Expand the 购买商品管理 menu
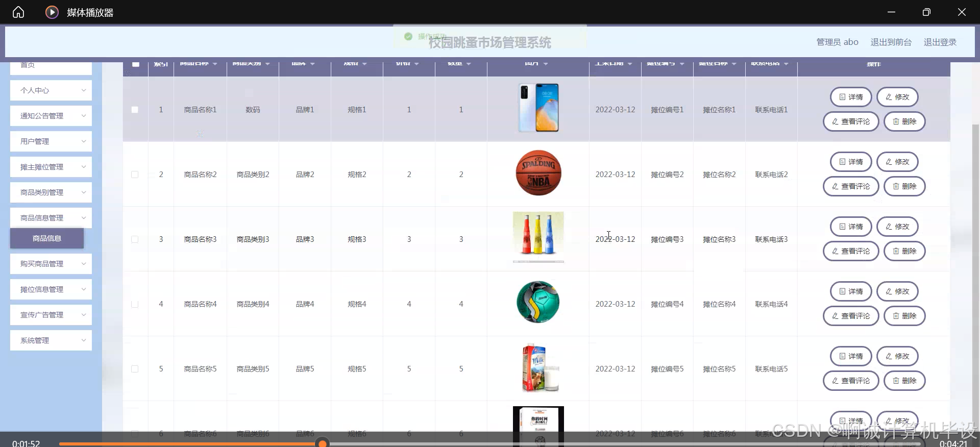Image resolution: width=980 pixels, height=447 pixels. click(51, 264)
